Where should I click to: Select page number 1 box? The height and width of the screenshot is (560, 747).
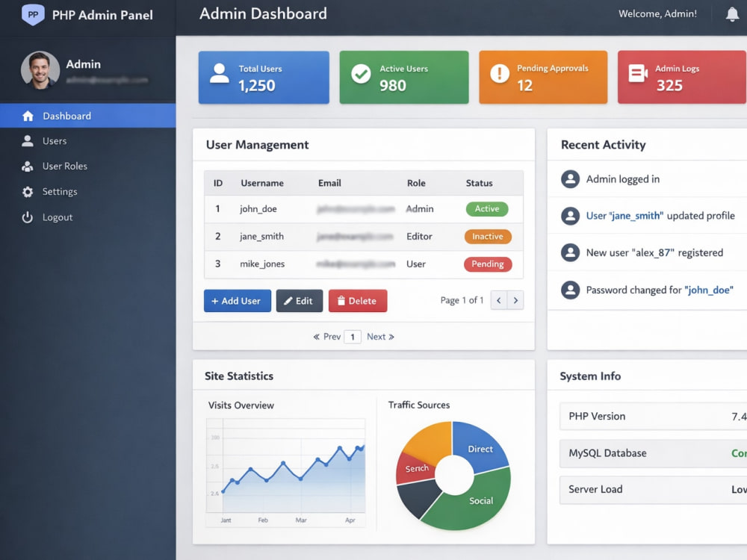[353, 337]
